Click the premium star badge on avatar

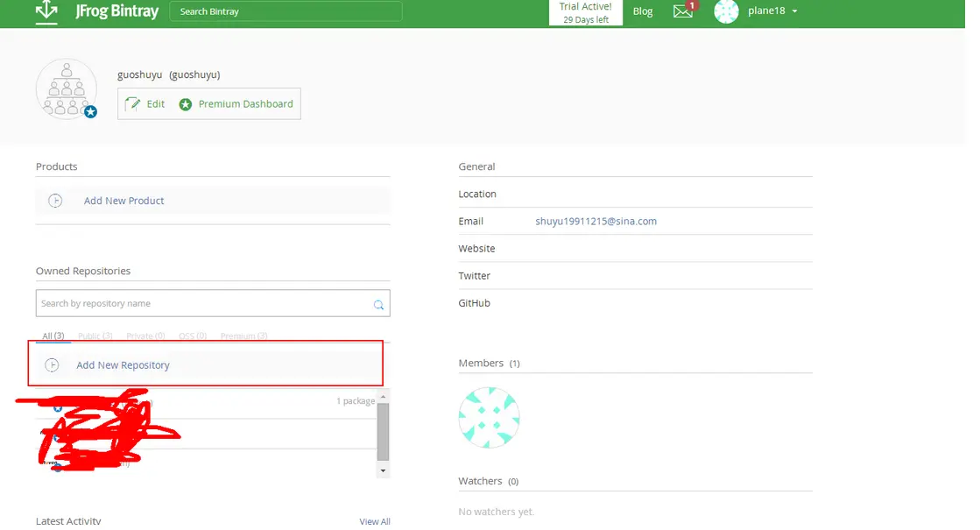(90, 112)
